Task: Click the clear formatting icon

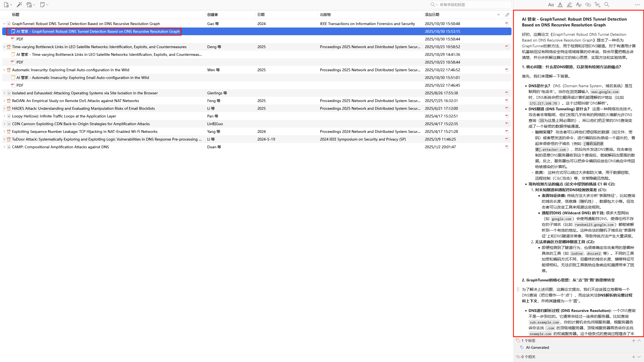Action: 579,5
